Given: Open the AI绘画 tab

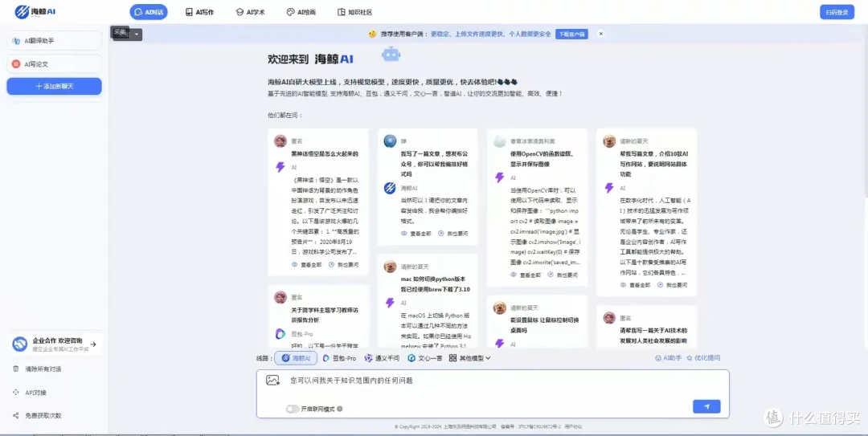Looking at the screenshot, I should pos(301,11).
